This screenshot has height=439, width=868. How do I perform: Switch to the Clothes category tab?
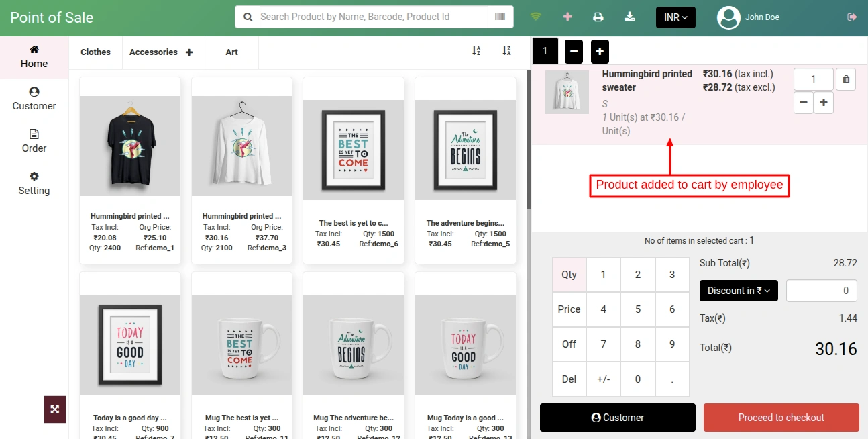[95, 52]
